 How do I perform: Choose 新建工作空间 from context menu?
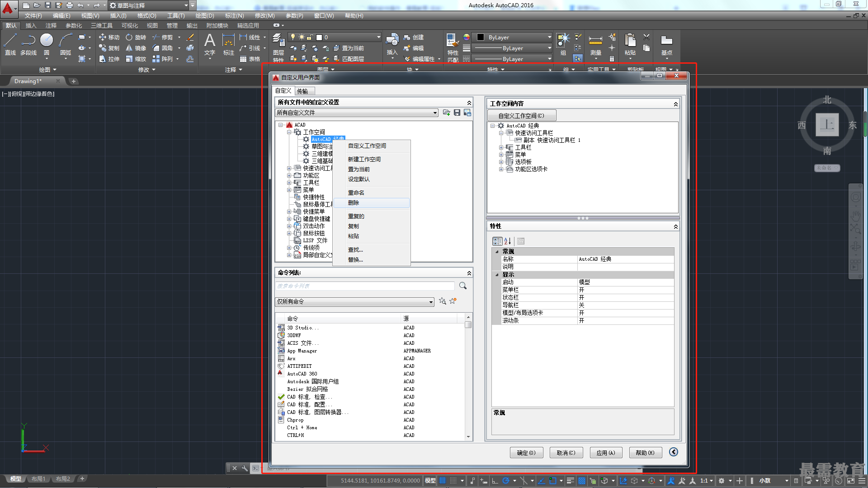[x=372, y=159]
